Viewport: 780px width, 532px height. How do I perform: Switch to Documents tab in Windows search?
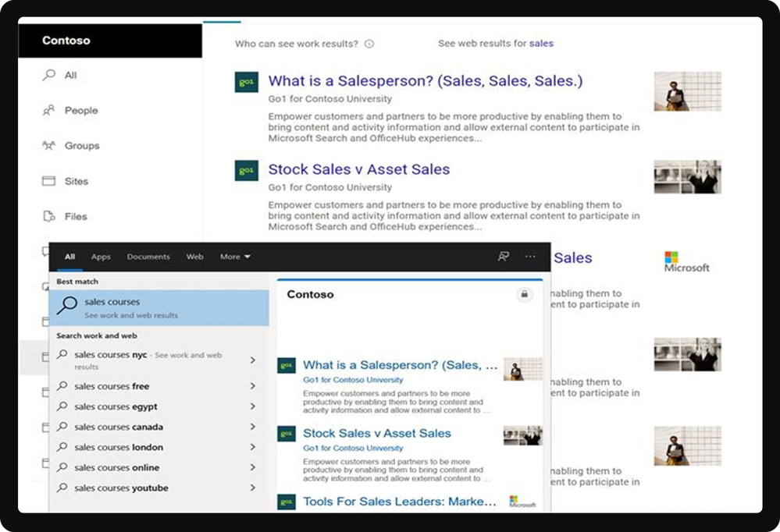click(148, 257)
